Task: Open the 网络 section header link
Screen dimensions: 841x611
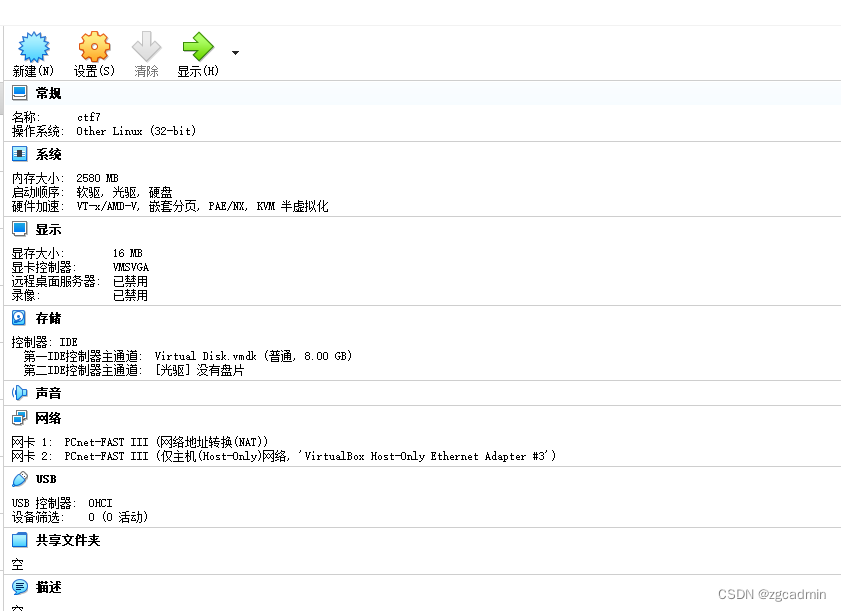Action: click(48, 418)
